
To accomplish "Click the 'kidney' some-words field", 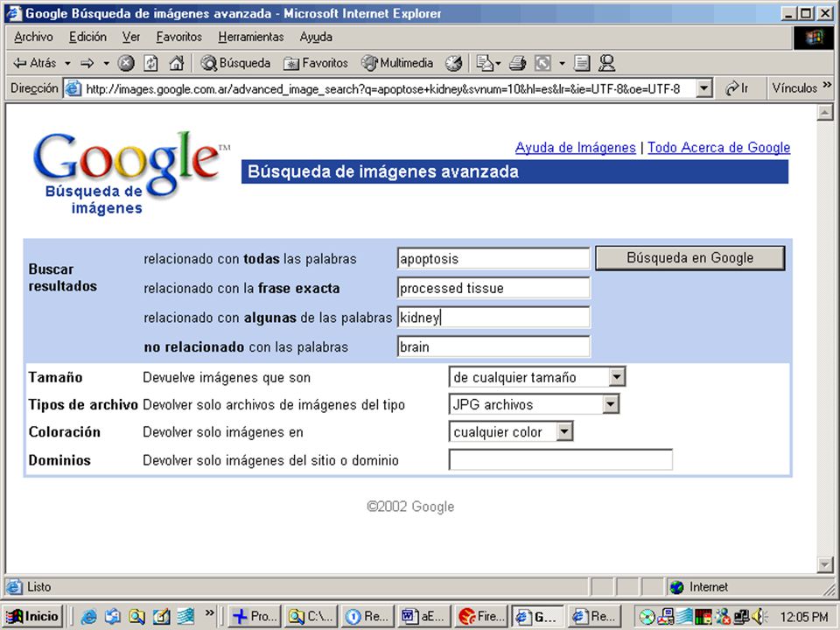I will tap(493, 318).
